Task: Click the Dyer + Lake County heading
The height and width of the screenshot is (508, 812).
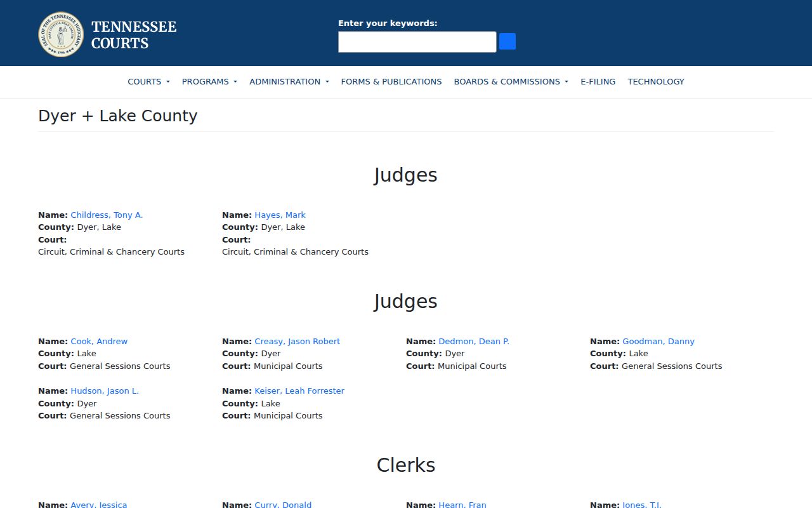Action: 118,116
